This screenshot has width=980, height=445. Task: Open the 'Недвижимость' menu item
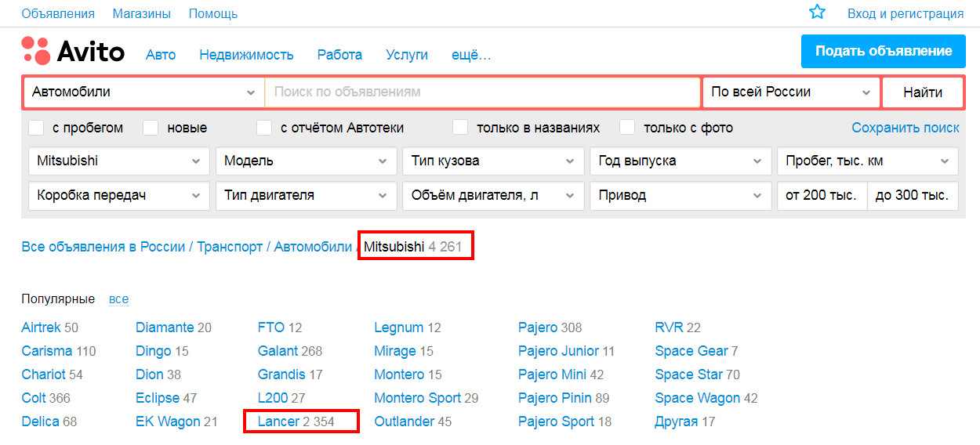pos(246,55)
